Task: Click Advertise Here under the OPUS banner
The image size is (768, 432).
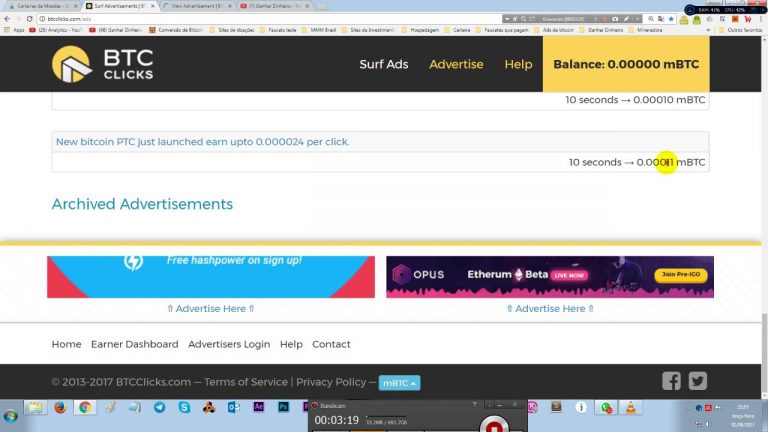Action: pos(550,309)
